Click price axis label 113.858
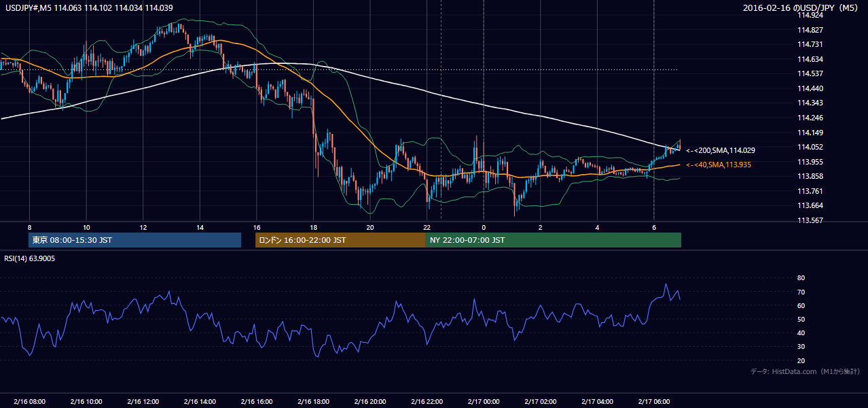Screen dimensions: 868x408 point(810,176)
